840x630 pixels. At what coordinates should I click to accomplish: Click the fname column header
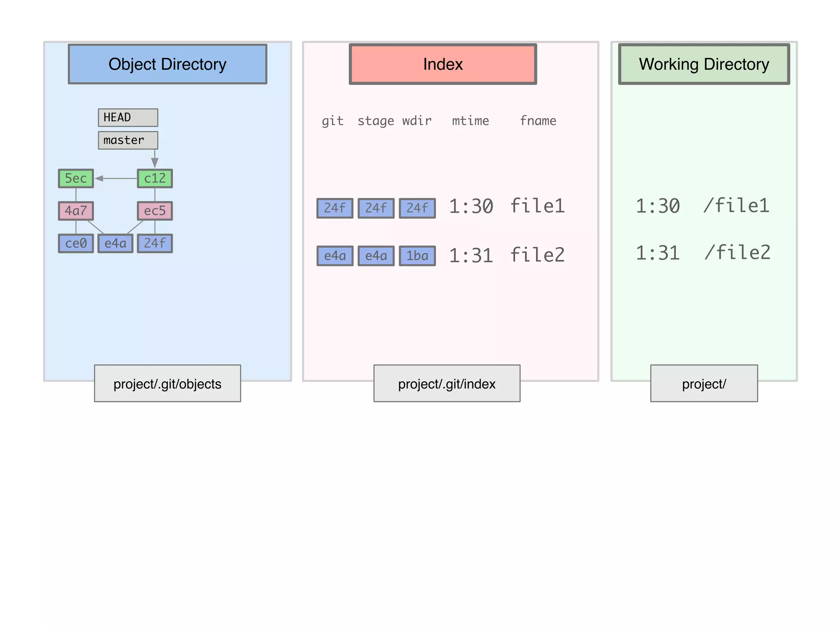538,121
